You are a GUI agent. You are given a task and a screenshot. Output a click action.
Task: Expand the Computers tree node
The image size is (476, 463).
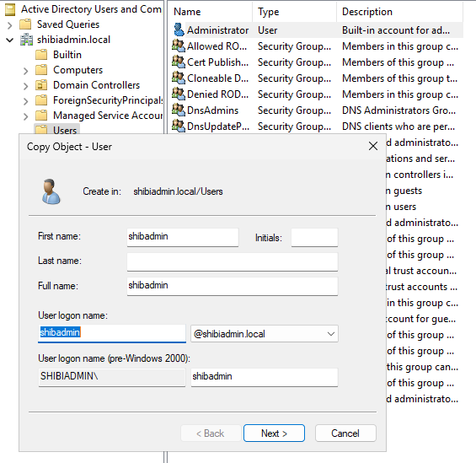26,71
